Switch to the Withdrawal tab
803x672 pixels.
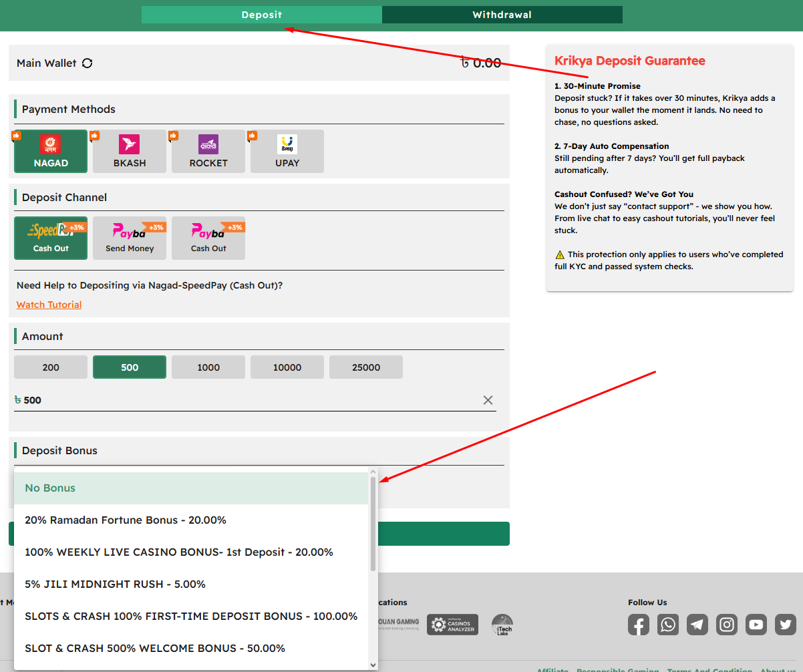click(502, 15)
